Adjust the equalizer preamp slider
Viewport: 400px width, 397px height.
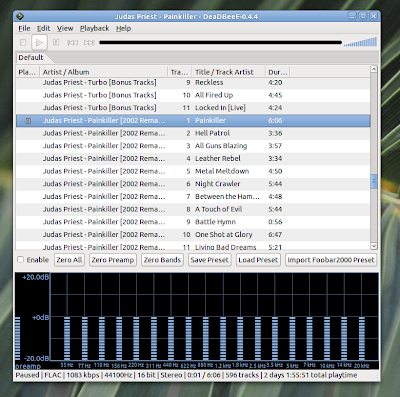point(18,338)
